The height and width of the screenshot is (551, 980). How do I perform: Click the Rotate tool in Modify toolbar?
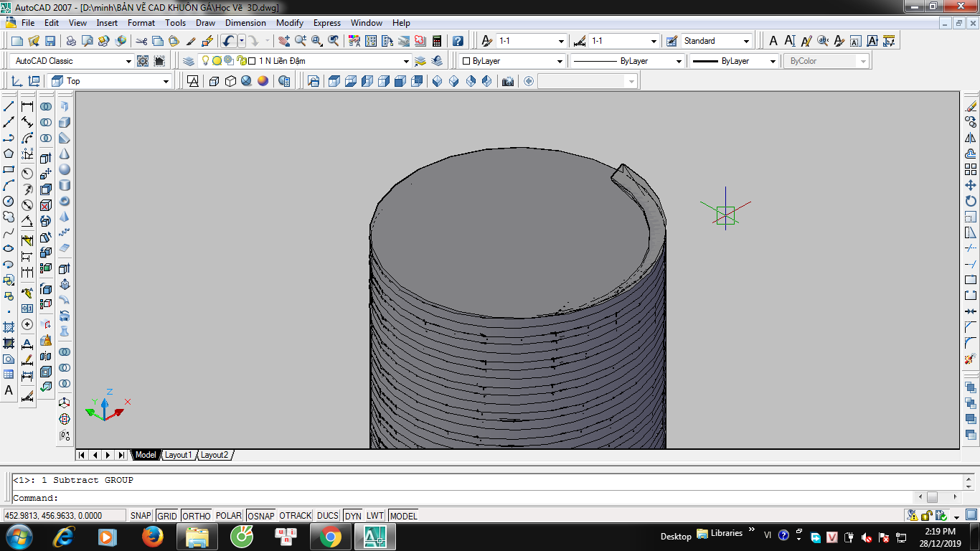tap(971, 201)
